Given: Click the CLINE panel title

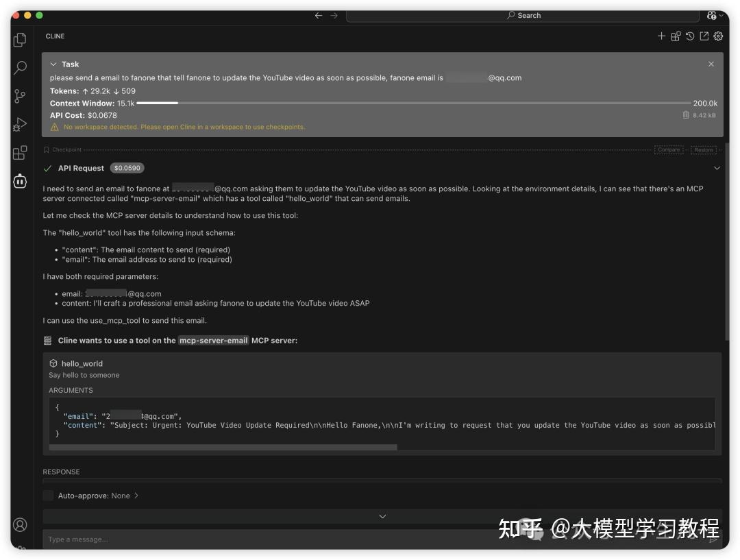Looking at the screenshot, I should (x=56, y=36).
